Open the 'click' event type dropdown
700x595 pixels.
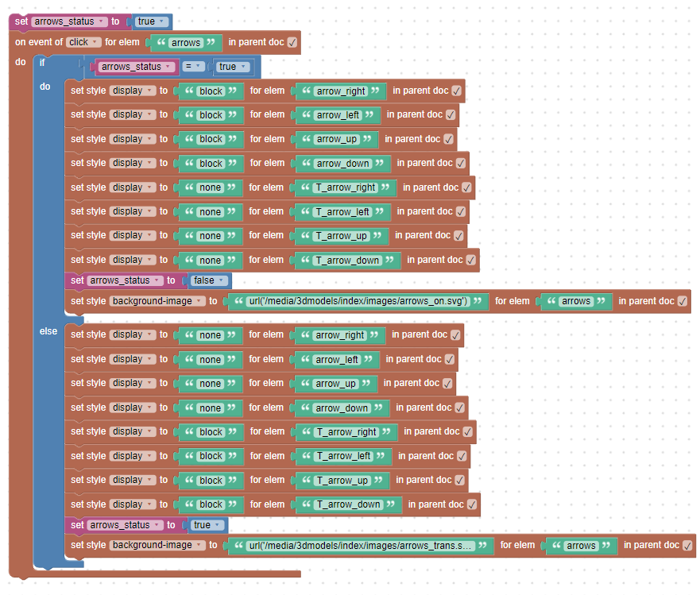(x=83, y=42)
